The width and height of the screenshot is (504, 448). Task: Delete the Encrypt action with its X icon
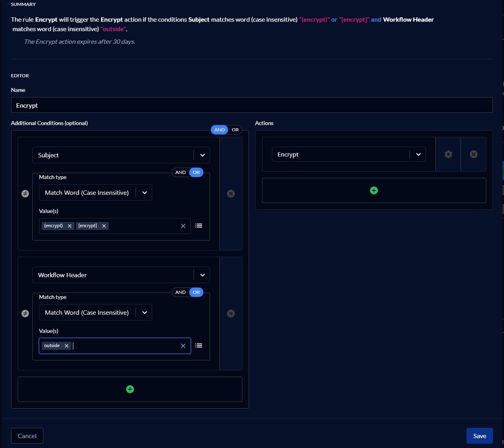(474, 154)
